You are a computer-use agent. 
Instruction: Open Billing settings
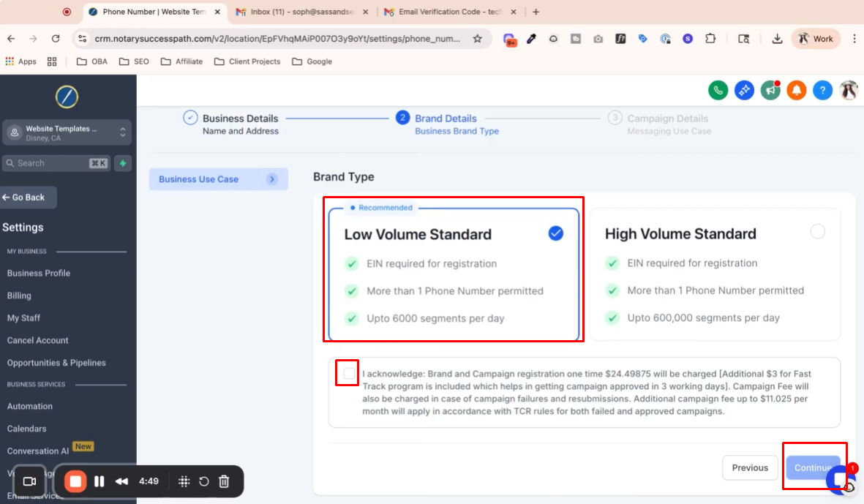(x=19, y=296)
